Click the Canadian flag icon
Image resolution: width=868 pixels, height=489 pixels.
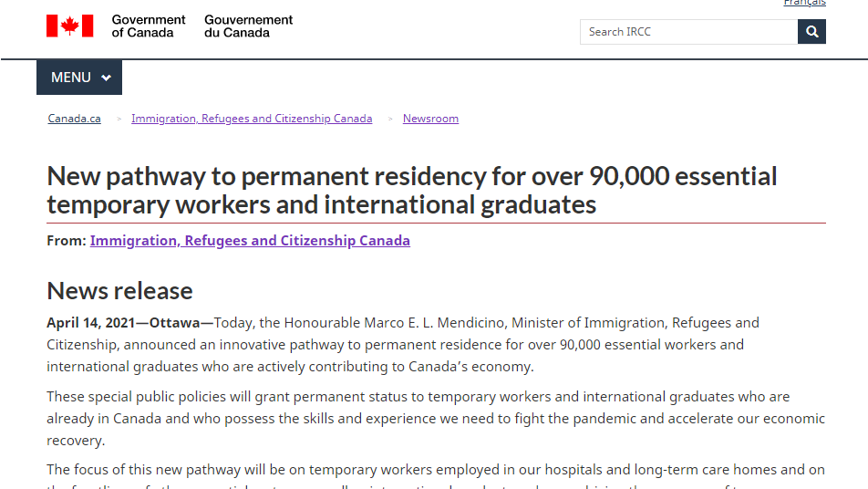[70, 26]
